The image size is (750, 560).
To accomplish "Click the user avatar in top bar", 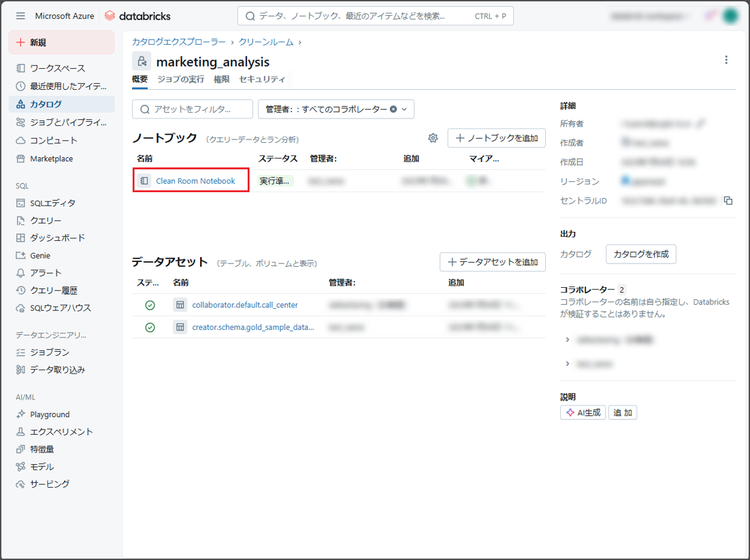I will [730, 16].
